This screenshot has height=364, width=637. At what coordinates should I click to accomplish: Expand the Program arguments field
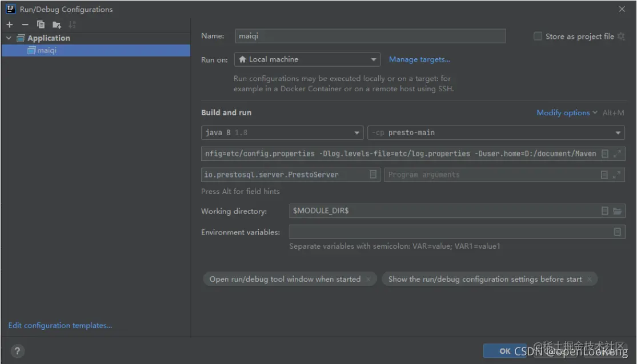click(x=616, y=175)
